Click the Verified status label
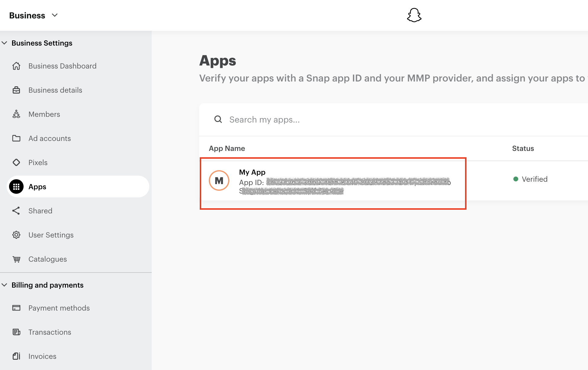Screen dimensions: 588x370 point(535,179)
